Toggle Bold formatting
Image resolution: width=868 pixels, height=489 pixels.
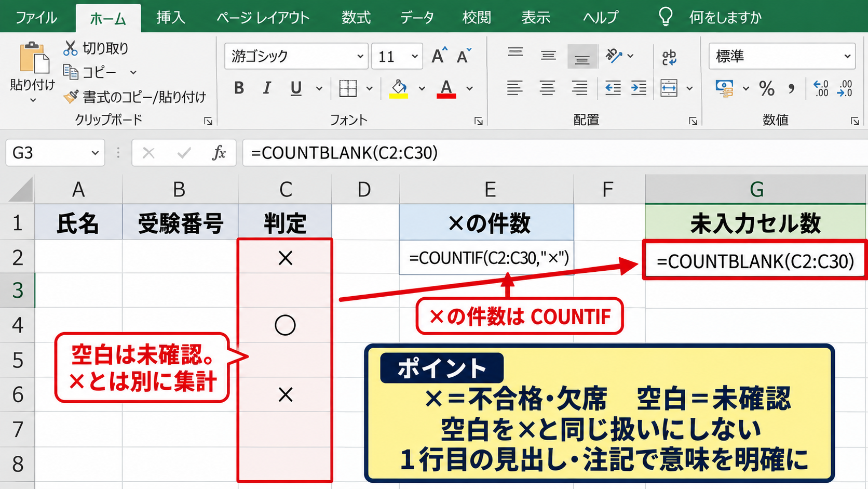[x=239, y=88]
